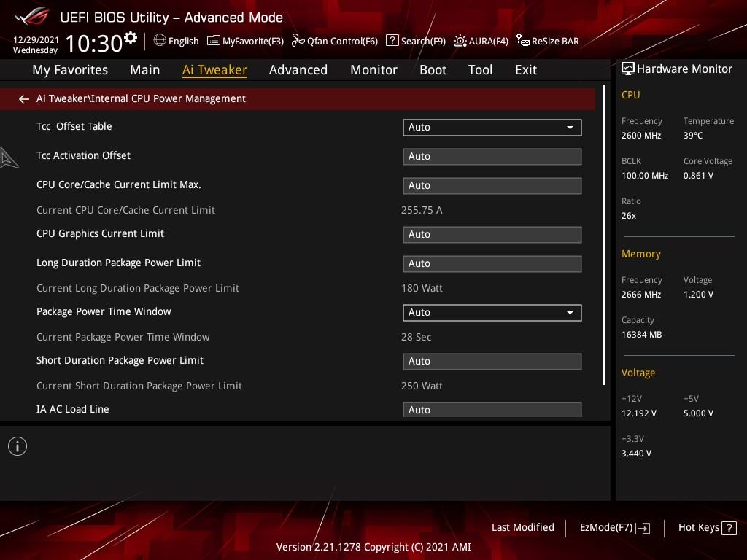Viewport: 747px width, 560px height.
Task: Switch to the Boot tab
Action: tap(433, 70)
